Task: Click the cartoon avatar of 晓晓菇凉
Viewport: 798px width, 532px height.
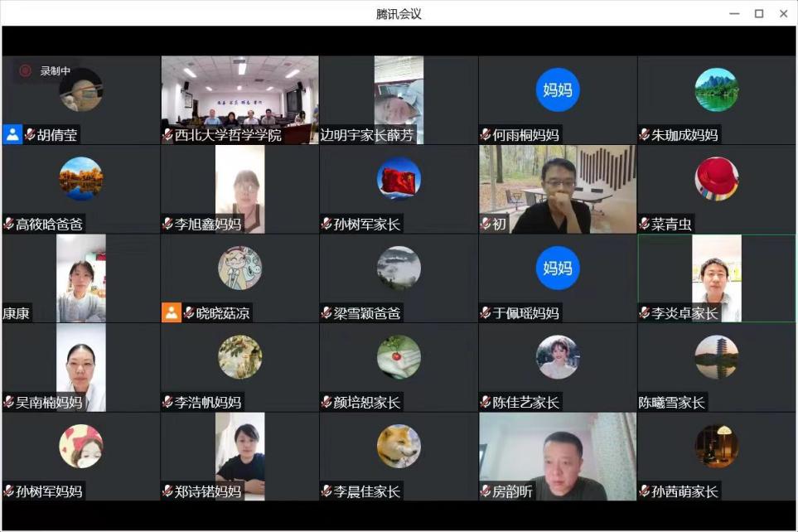Action: [x=239, y=268]
